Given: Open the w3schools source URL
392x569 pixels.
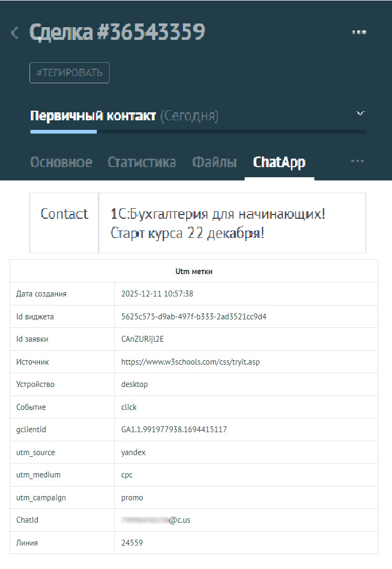Looking at the screenshot, I should tap(190, 362).
